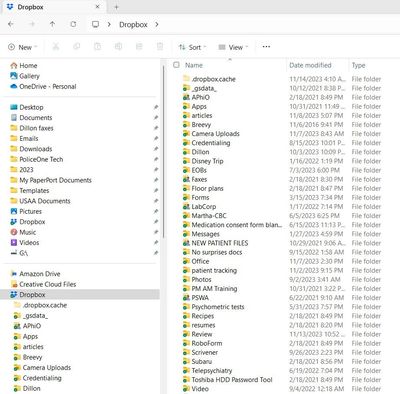Screen dimensions: 400x394
Task: Open Gallery in navigation pane
Action: [25, 76]
